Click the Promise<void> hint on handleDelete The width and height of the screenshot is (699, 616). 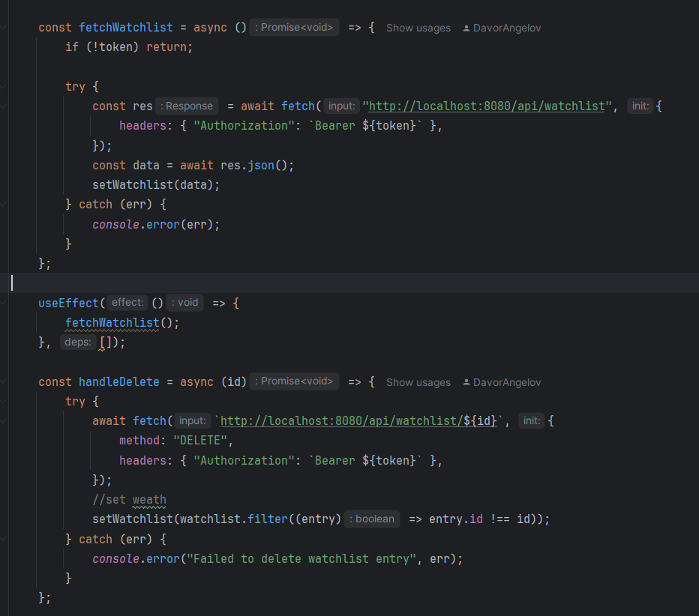point(294,381)
